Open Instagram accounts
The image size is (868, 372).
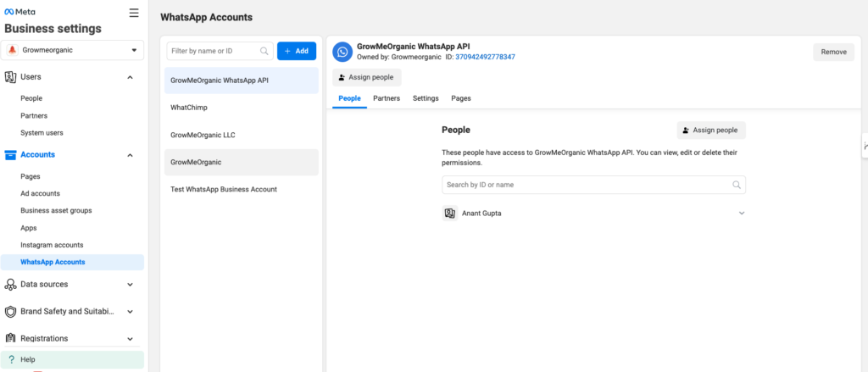pos(52,245)
